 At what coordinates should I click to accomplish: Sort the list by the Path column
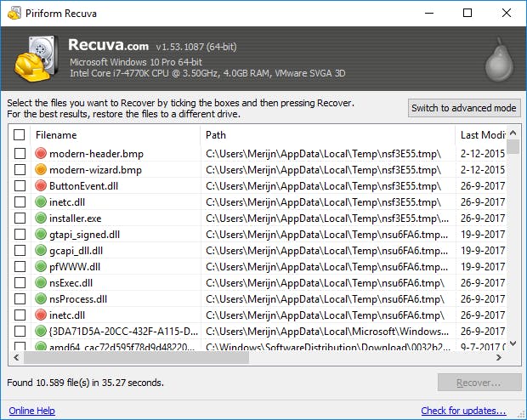coord(327,135)
